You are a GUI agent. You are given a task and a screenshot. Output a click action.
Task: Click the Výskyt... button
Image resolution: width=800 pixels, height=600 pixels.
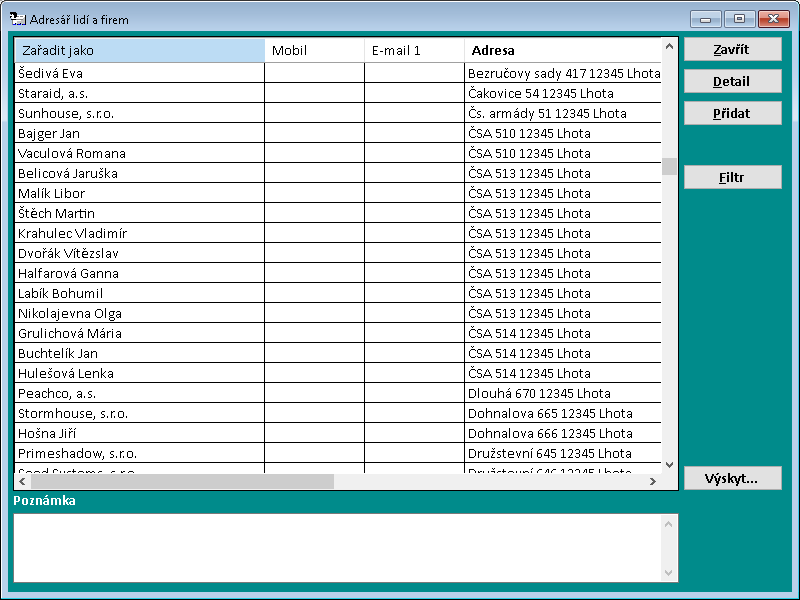(x=732, y=479)
